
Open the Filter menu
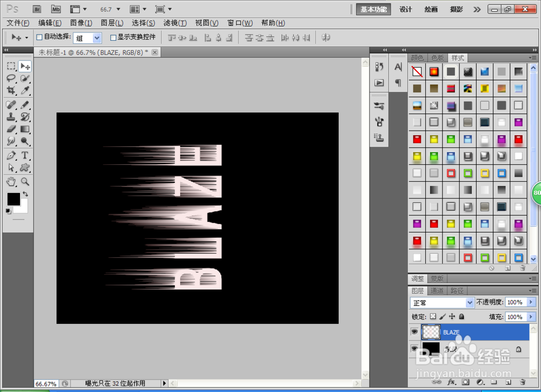tap(175, 23)
